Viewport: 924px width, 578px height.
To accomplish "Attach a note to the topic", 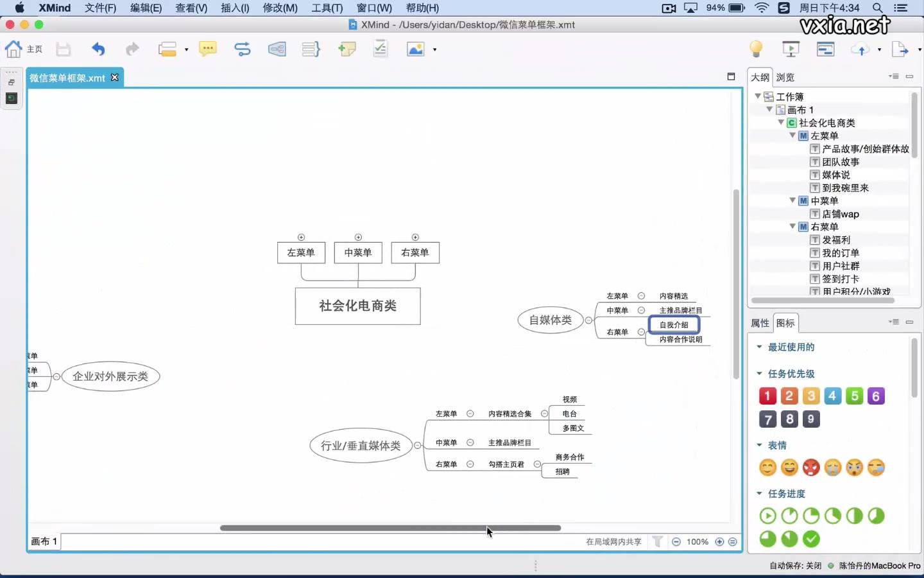I will [x=346, y=49].
